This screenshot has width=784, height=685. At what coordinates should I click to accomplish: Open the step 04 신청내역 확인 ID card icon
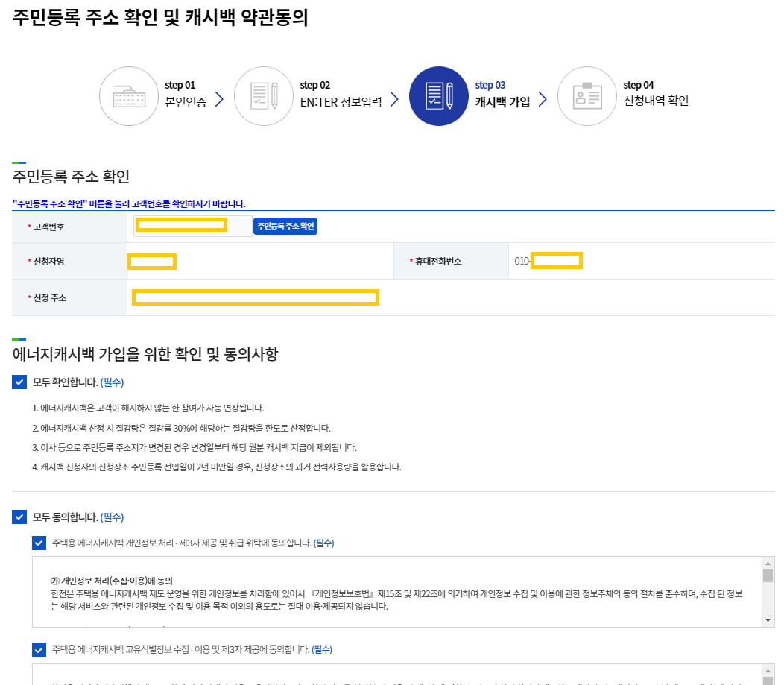click(x=587, y=96)
